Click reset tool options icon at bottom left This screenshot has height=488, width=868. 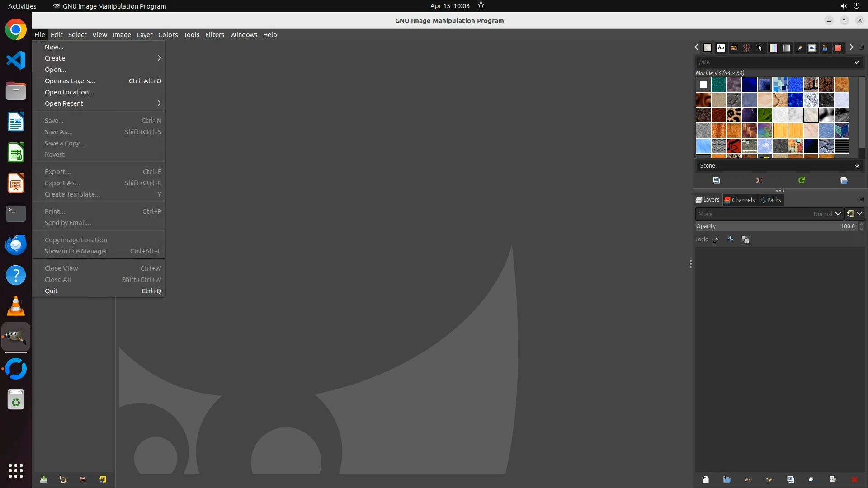pyautogui.click(x=103, y=479)
